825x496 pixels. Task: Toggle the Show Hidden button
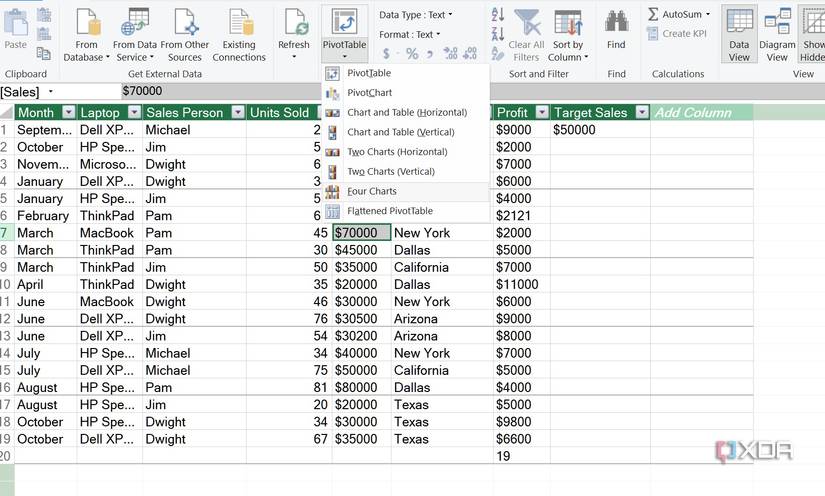click(812, 35)
